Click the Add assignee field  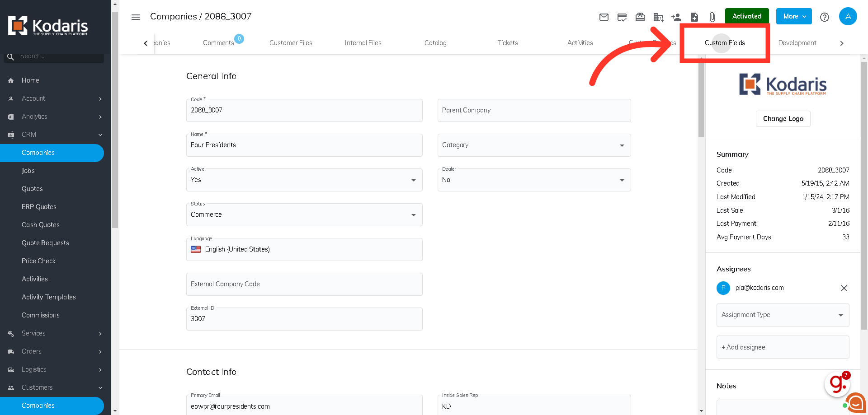(x=783, y=347)
